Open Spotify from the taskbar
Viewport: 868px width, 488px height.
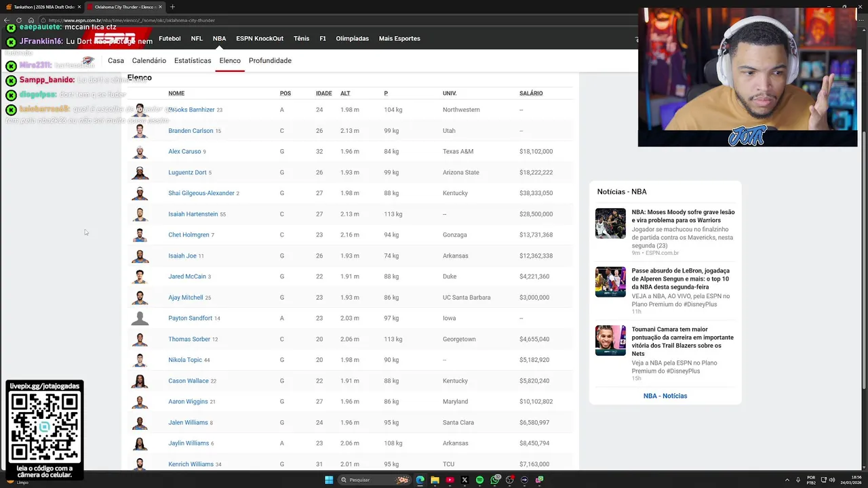[479, 480]
